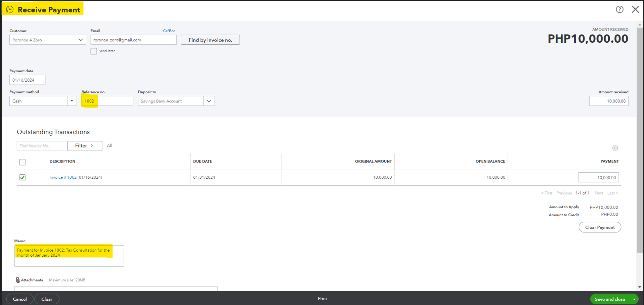The image size is (644, 305).
Task: Click Find by invoice no. button
Action: pos(210,40)
